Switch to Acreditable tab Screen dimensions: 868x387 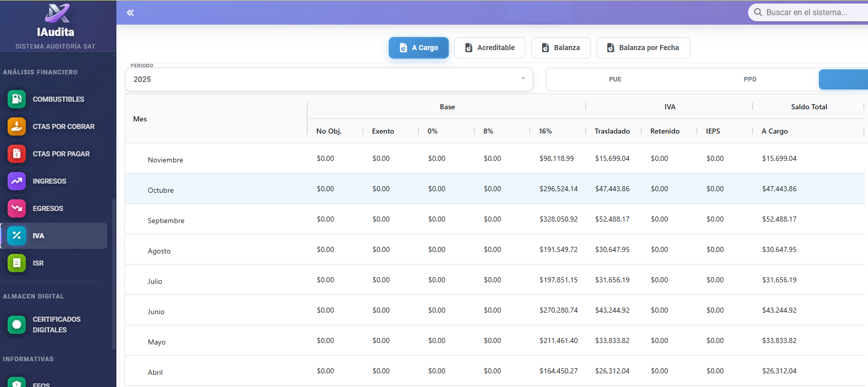coord(489,48)
